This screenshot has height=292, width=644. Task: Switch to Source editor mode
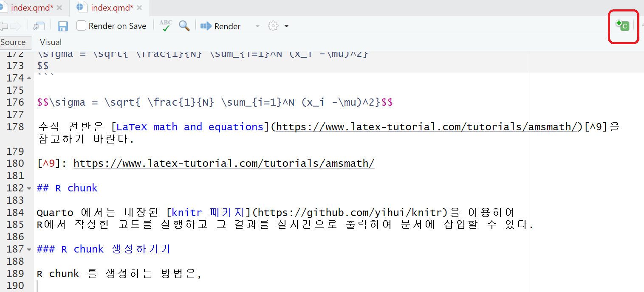pyautogui.click(x=13, y=42)
